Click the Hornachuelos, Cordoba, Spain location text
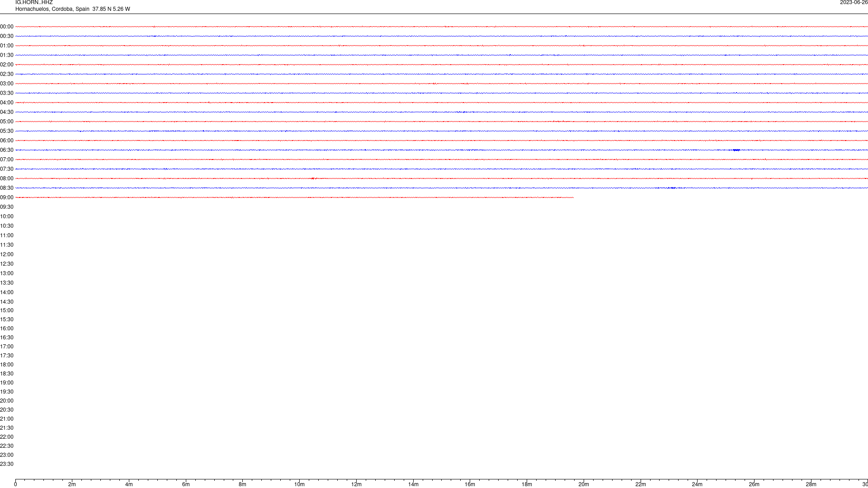 pyautogui.click(x=52, y=9)
